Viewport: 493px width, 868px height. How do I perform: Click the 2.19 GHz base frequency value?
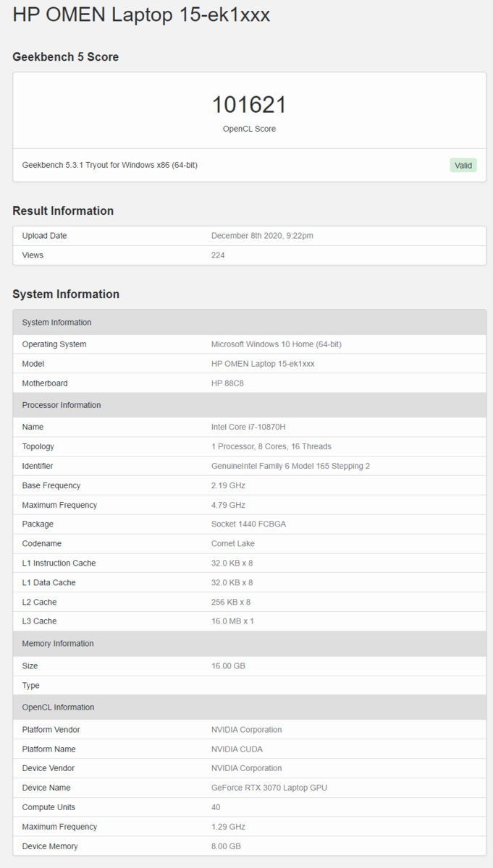228,485
